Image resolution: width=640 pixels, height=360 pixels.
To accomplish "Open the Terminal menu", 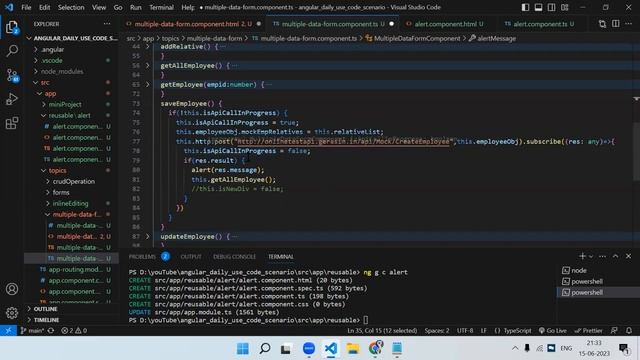I will tap(161, 7).
